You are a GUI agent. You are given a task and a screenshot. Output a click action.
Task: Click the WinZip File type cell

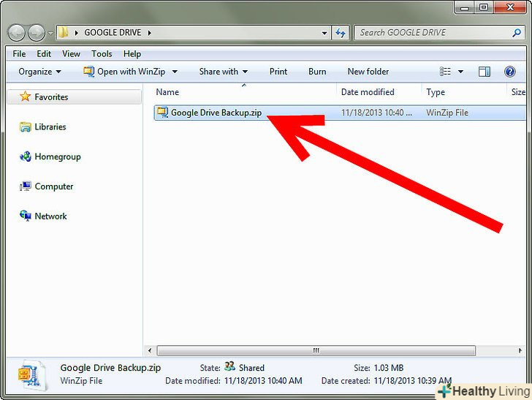447,113
